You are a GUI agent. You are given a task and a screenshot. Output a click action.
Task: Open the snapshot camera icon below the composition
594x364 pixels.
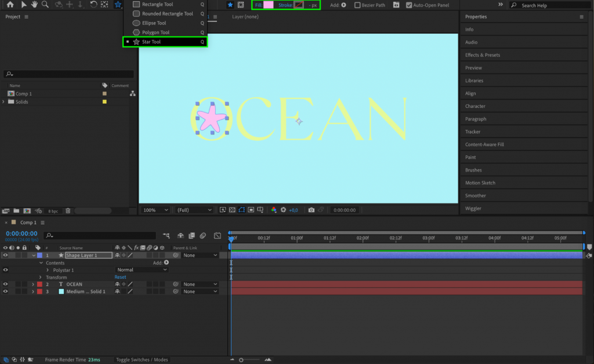pos(312,210)
